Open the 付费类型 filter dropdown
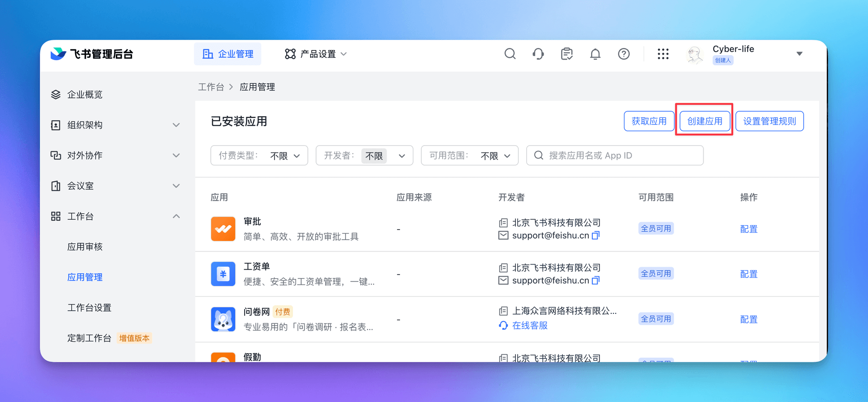The image size is (868, 402). pyautogui.click(x=259, y=155)
